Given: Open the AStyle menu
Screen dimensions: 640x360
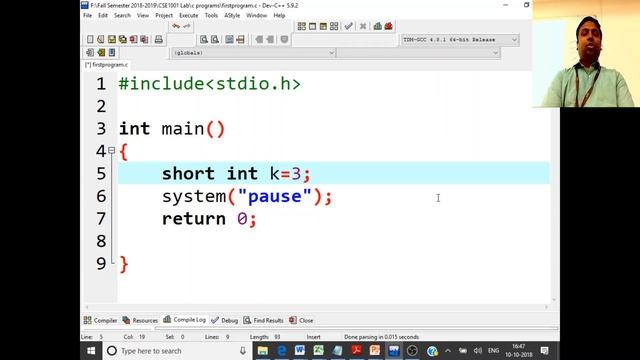Looking at the screenshot, I should [x=232, y=16].
